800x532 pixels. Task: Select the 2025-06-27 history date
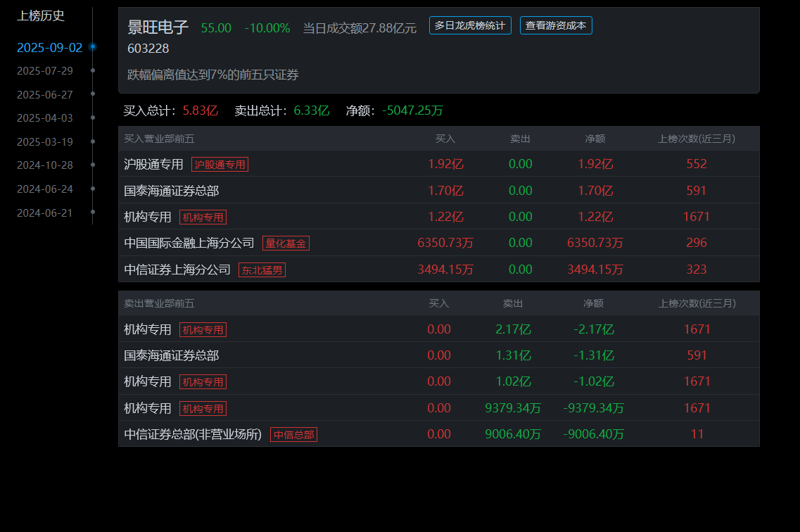pos(45,95)
